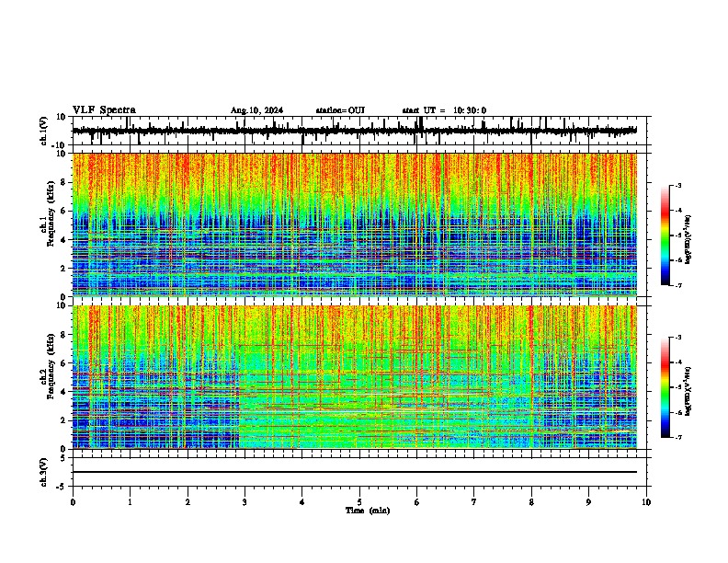Click the time axis tick label "0"

73,502
